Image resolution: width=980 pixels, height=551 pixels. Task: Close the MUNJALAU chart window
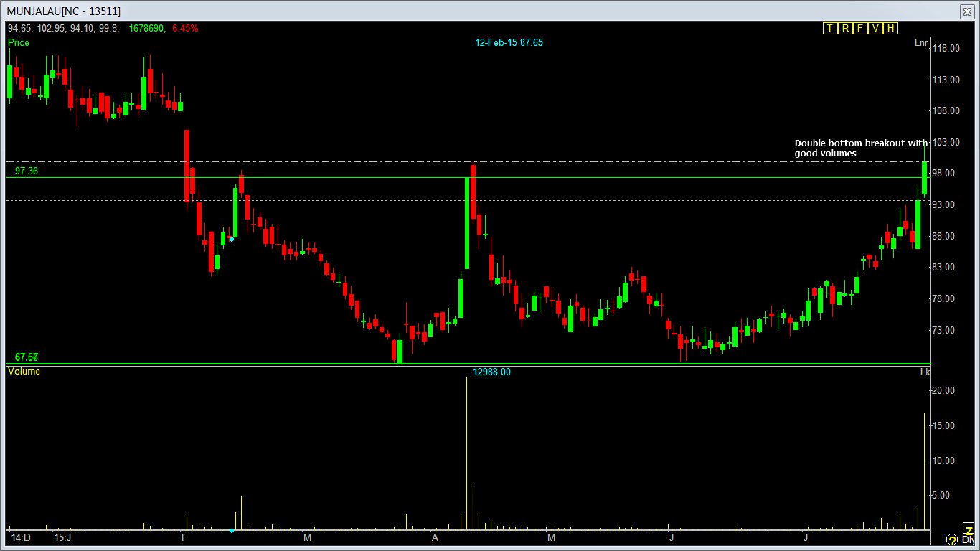(x=966, y=11)
